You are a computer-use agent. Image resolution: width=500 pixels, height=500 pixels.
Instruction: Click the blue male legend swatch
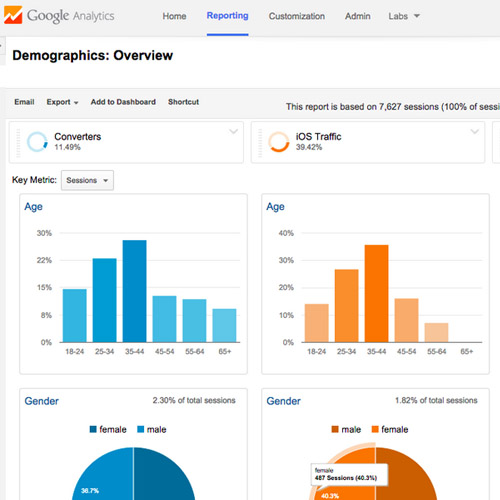pos(141,429)
